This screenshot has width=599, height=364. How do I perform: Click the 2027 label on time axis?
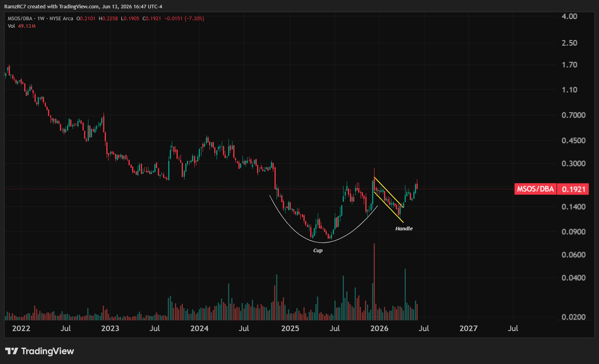point(468,329)
